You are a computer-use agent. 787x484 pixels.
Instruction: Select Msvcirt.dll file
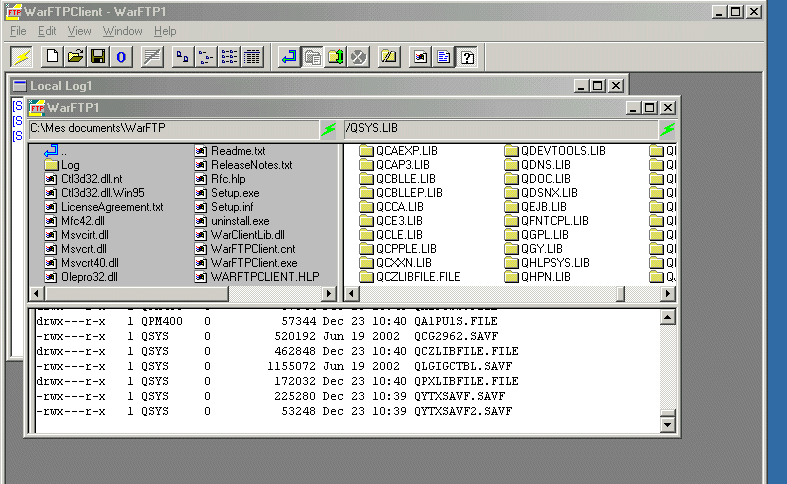[x=77, y=235]
